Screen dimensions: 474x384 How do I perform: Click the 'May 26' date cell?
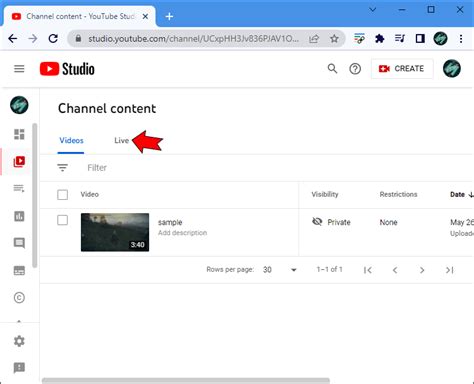pyautogui.click(x=462, y=222)
